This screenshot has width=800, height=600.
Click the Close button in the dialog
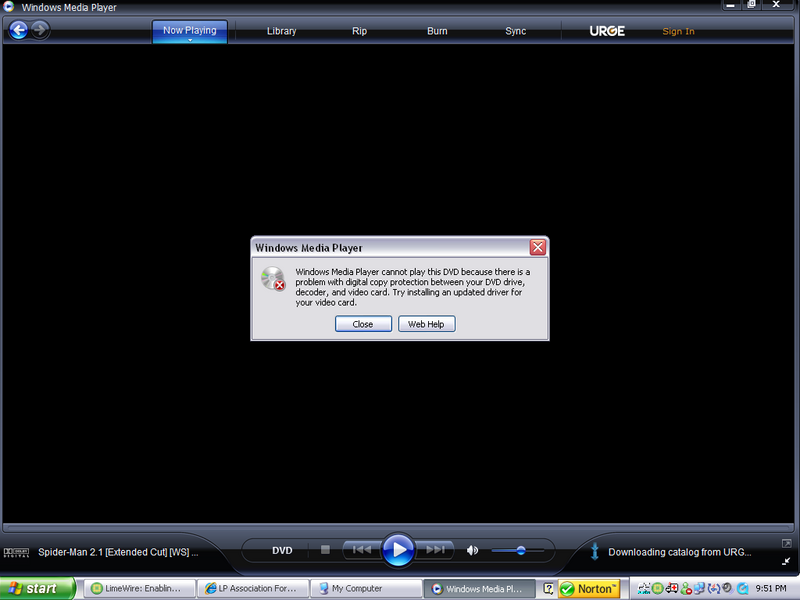pos(363,324)
